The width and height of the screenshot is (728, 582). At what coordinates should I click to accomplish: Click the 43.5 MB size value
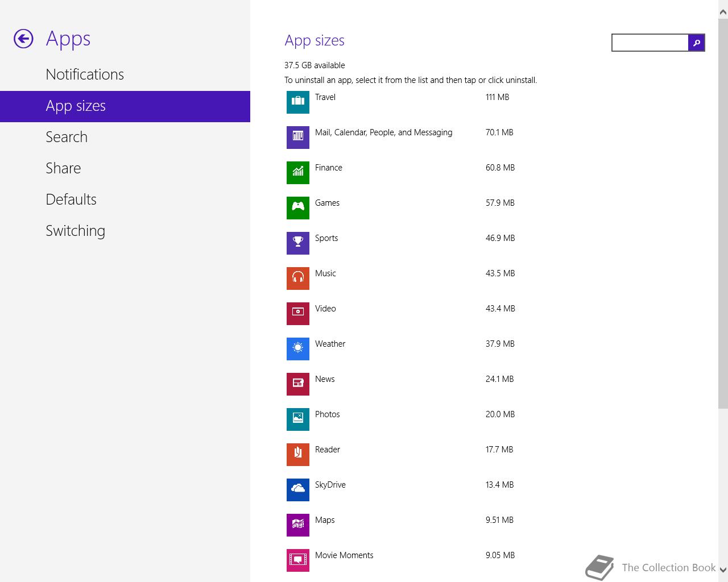coord(500,273)
